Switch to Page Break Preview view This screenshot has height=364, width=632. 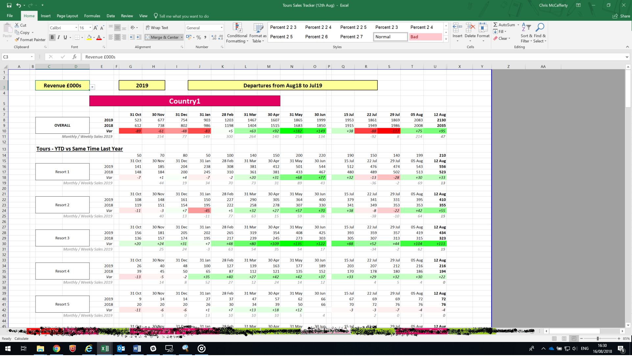point(574,338)
